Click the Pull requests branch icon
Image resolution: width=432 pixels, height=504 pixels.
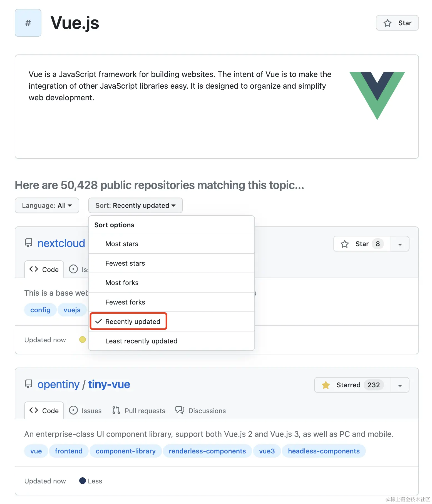click(116, 410)
